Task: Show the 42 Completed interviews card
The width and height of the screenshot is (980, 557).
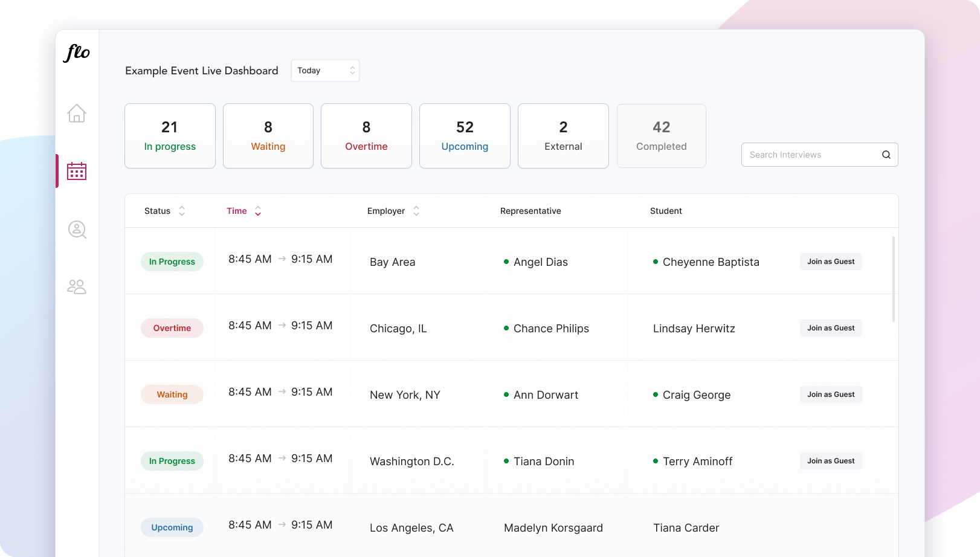Action: pyautogui.click(x=661, y=136)
